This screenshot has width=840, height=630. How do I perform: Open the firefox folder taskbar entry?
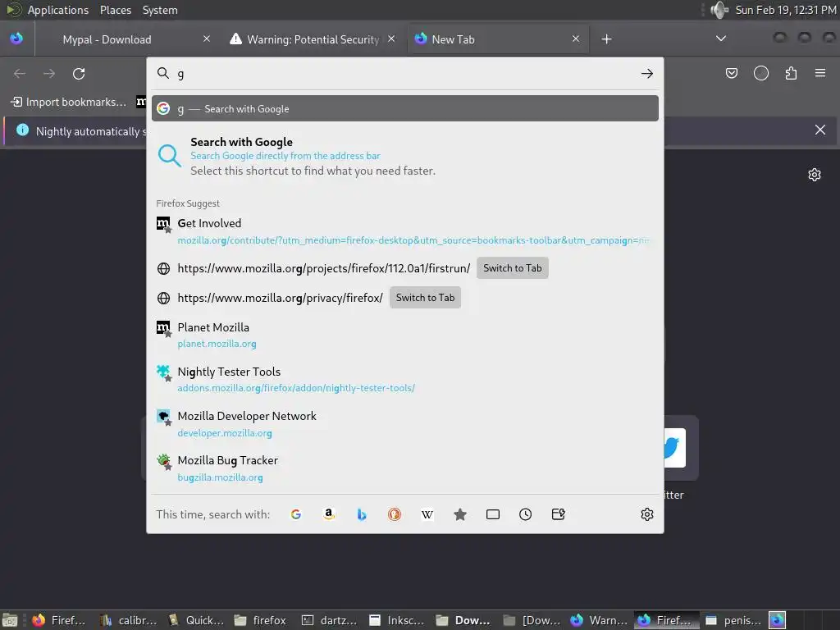[261, 620]
